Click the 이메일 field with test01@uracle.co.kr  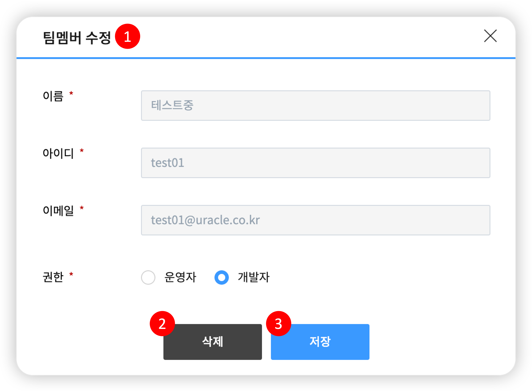(x=315, y=220)
